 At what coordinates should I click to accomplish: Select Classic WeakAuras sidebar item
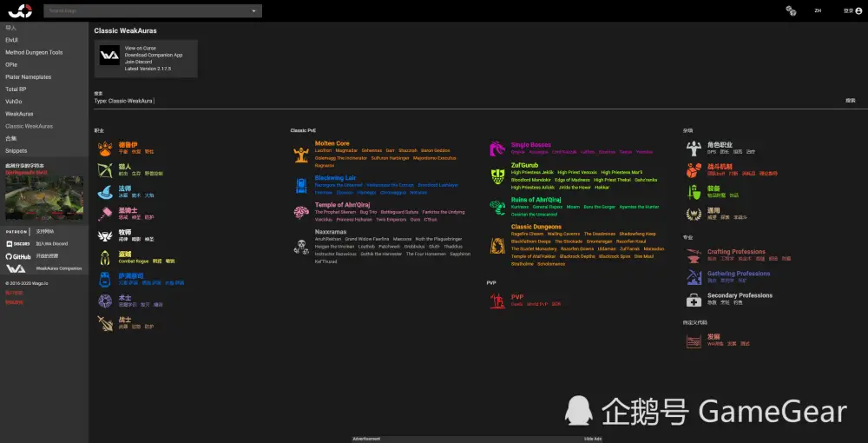[29, 126]
